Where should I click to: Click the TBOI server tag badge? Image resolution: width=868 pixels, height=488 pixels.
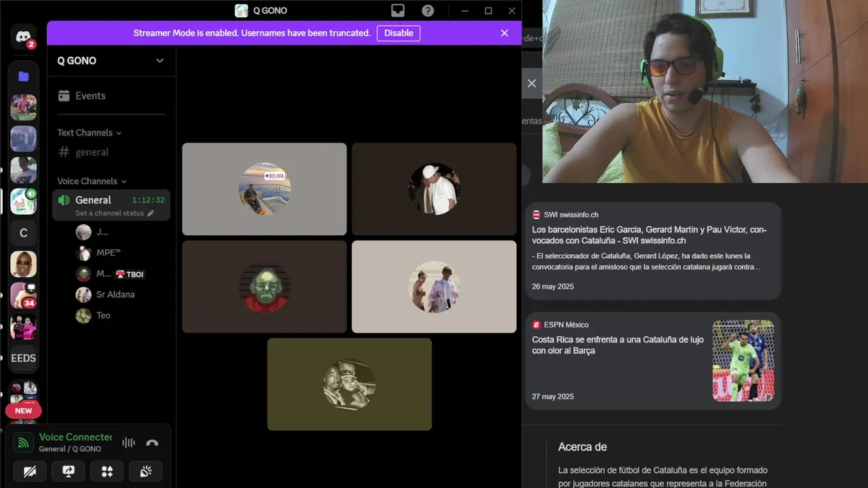[130, 274]
